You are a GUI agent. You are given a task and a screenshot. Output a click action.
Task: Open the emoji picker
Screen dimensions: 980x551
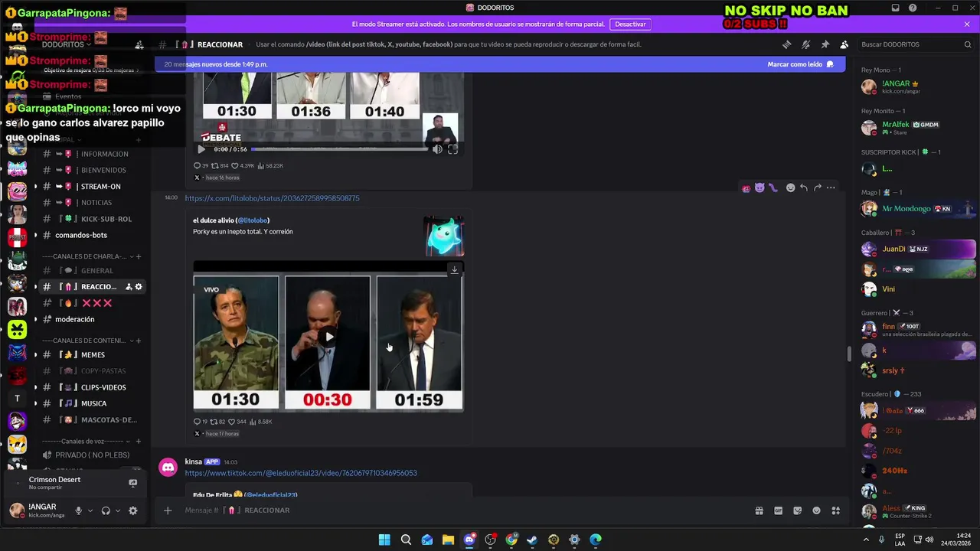[816, 510]
